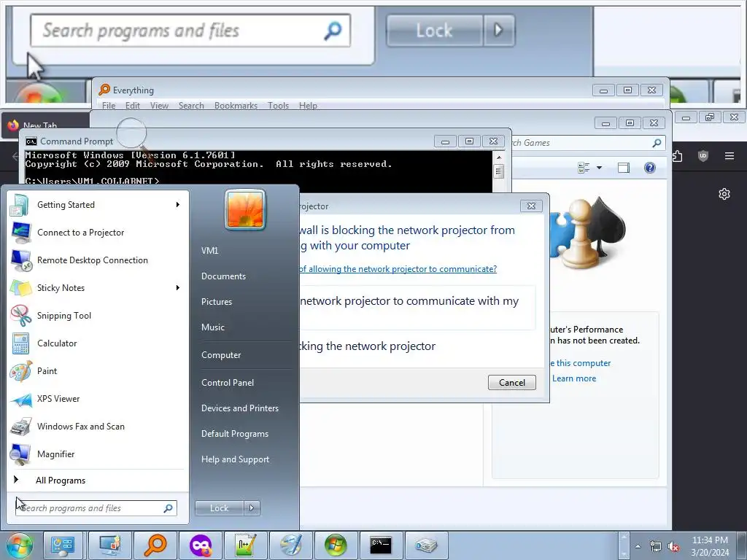747x560 pixels.
Task: Open shutdown options arrow next to Lock
Action: tap(252, 508)
